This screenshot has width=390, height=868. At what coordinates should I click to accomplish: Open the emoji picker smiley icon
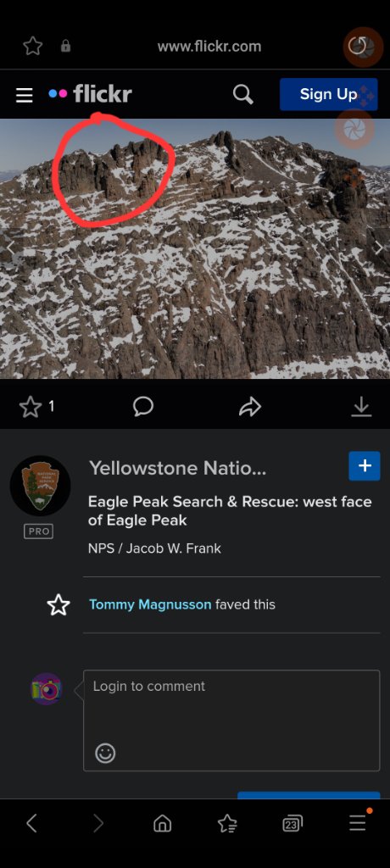pos(105,753)
